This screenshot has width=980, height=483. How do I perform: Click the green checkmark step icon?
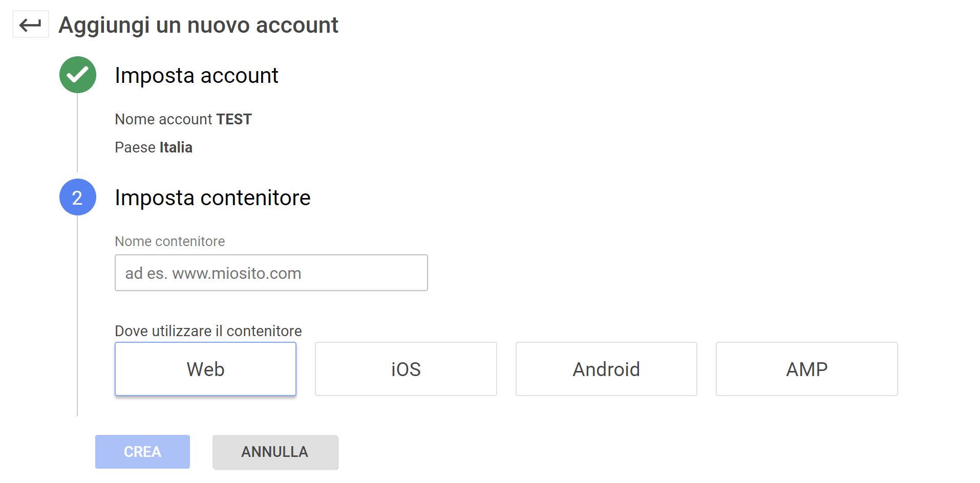point(78,75)
